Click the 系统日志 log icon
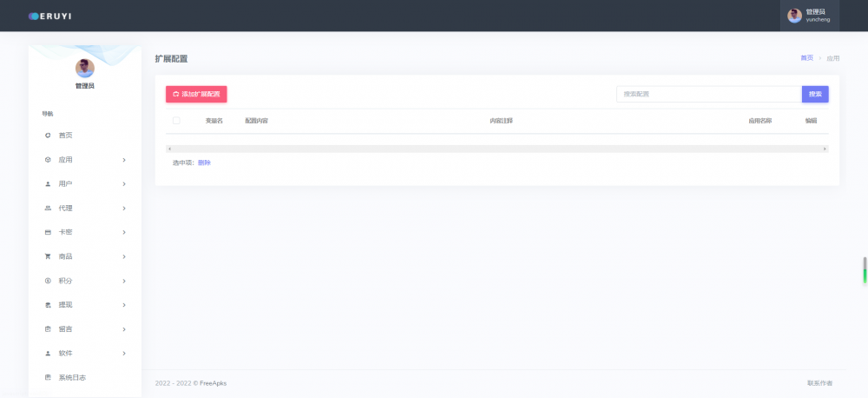The image size is (868, 398). point(48,378)
